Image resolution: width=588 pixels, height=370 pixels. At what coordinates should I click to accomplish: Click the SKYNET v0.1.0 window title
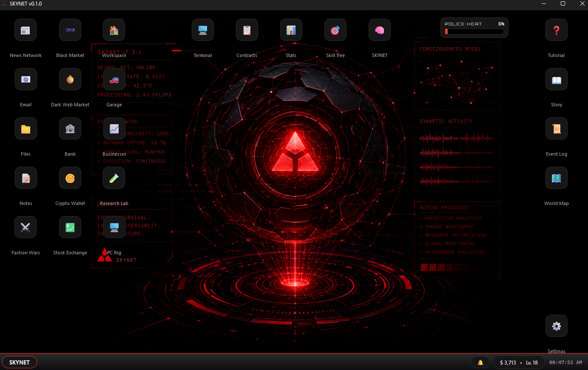26,4
